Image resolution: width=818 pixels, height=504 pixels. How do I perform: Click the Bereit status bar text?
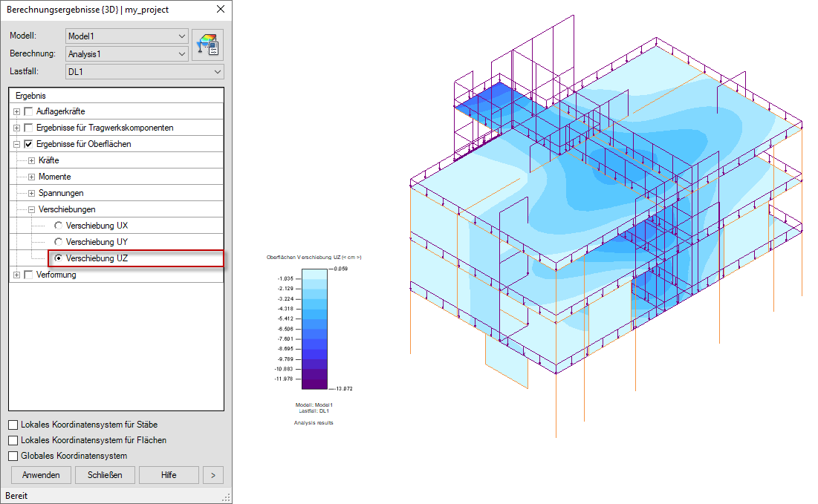point(16,496)
